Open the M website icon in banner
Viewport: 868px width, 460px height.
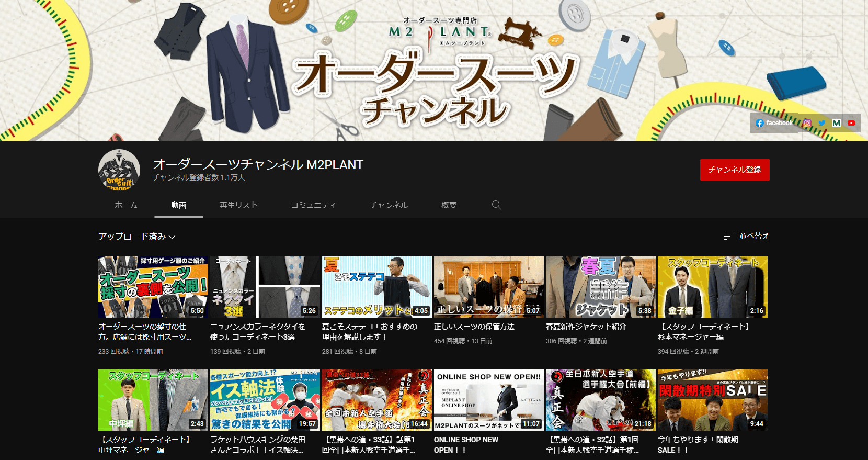pyautogui.click(x=837, y=123)
